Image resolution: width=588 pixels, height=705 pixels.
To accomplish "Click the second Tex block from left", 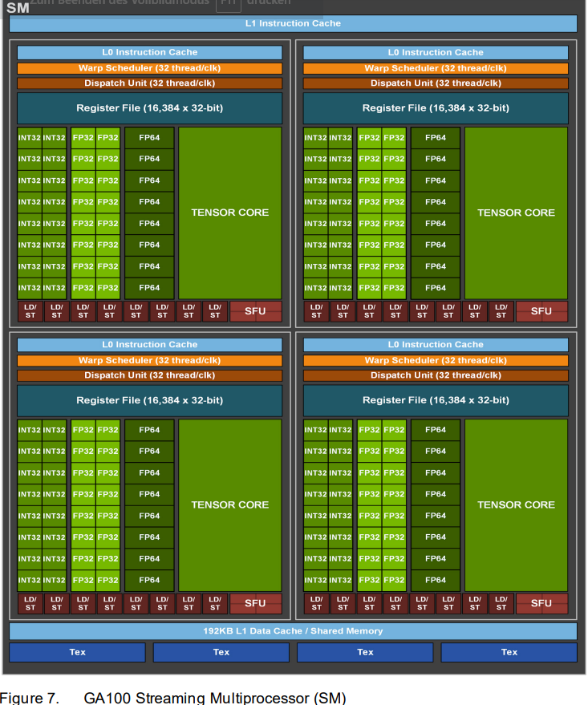I will point(221,652).
